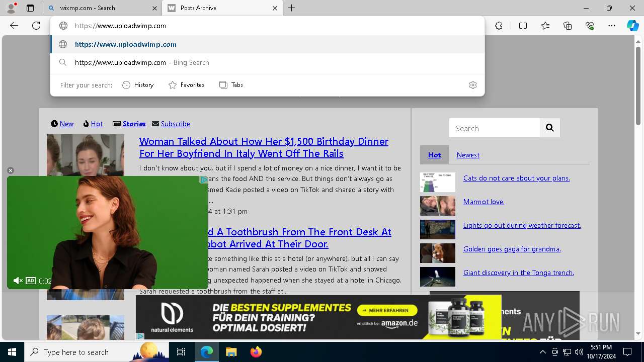Viewport: 644px width, 362px height.
Task: Select the https://www.uploadwimp.com URL suggestion
Action: 268,44
